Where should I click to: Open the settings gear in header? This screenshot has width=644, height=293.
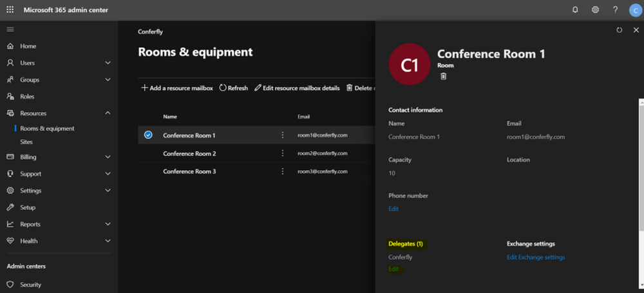595,10
